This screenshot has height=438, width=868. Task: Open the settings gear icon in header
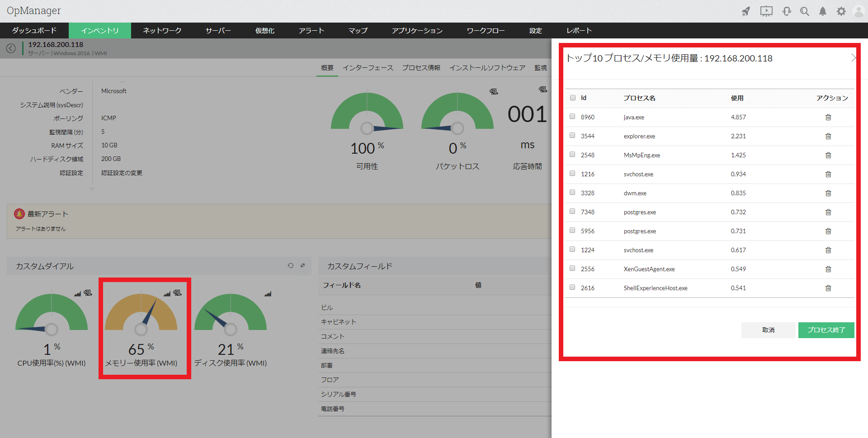(x=841, y=11)
